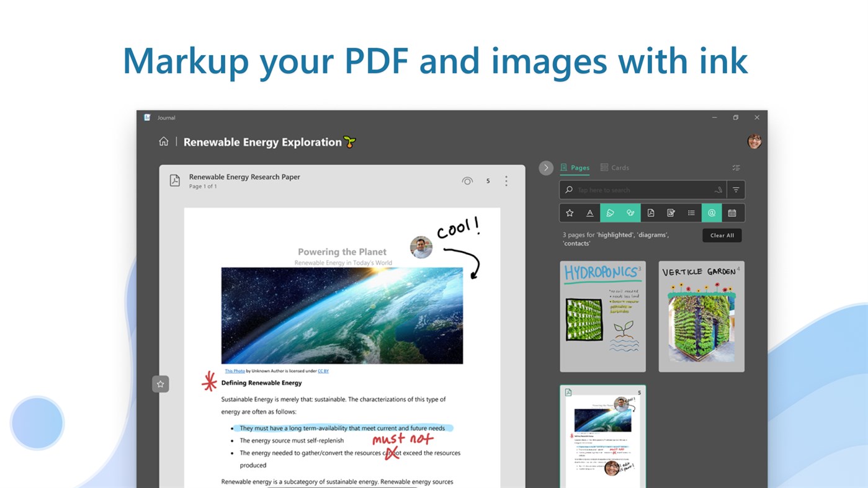
Task: Open the user profile avatar
Action: click(754, 141)
